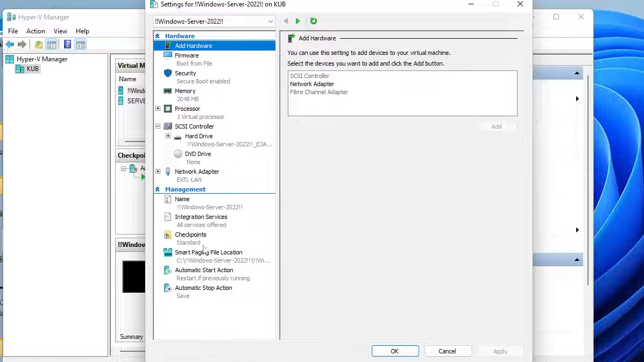The height and width of the screenshot is (362, 644).
Task: Expand the Network Adapter node
Action: [158, 171]
